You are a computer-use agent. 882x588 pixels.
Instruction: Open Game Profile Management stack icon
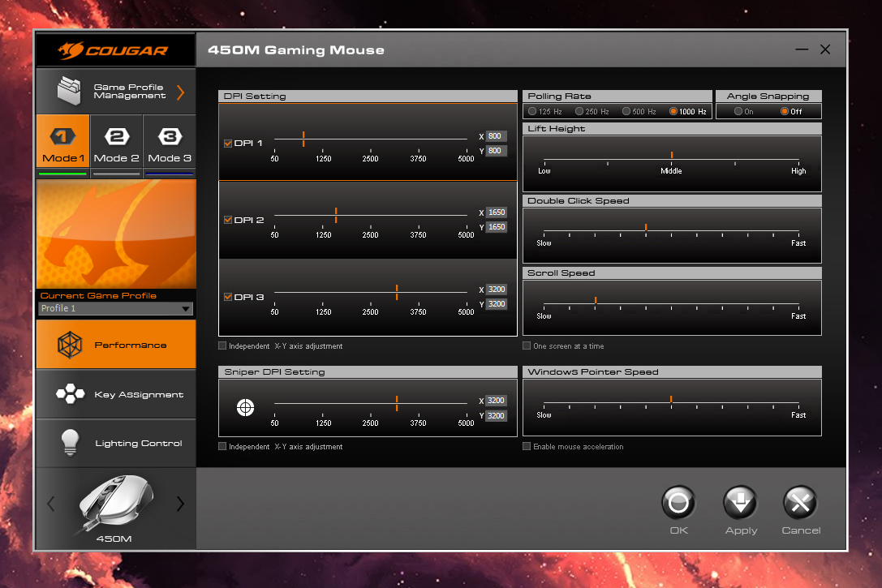click(x=69, y=91)
